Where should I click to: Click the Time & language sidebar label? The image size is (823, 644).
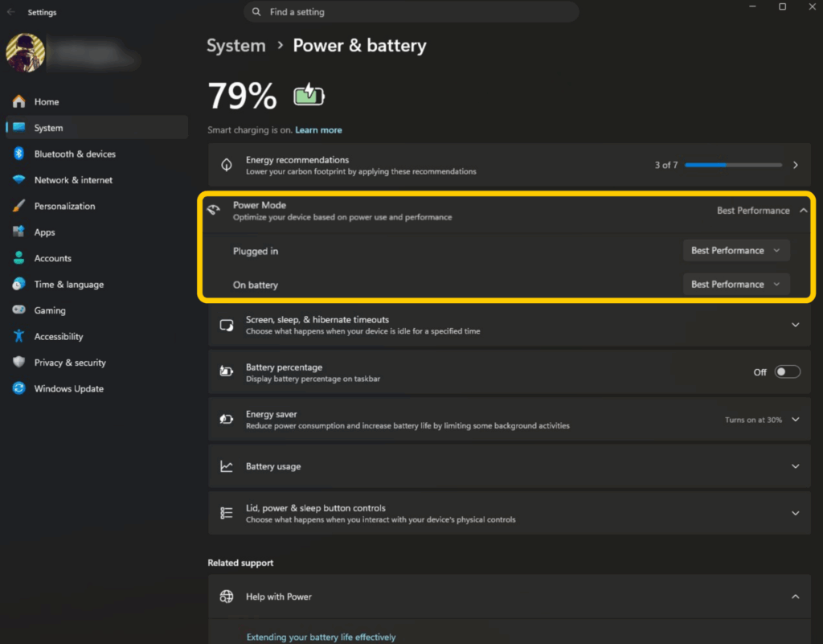(69, 285)
